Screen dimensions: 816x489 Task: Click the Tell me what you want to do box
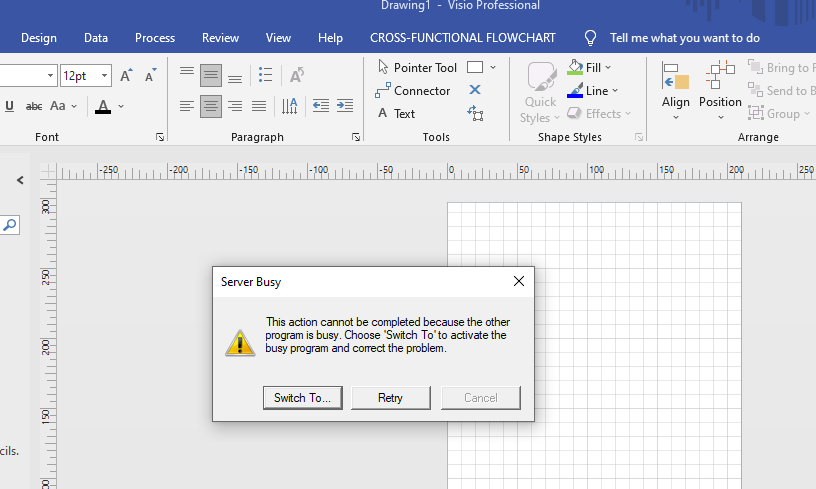(685, 38)
